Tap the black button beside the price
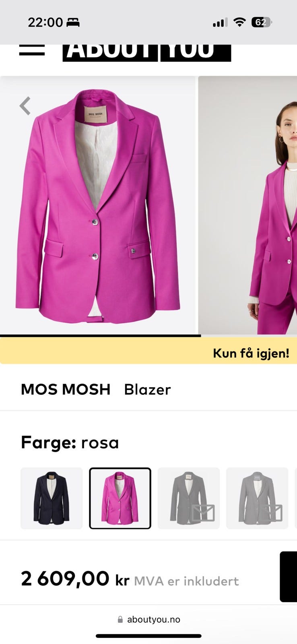 tap(289, 577)
